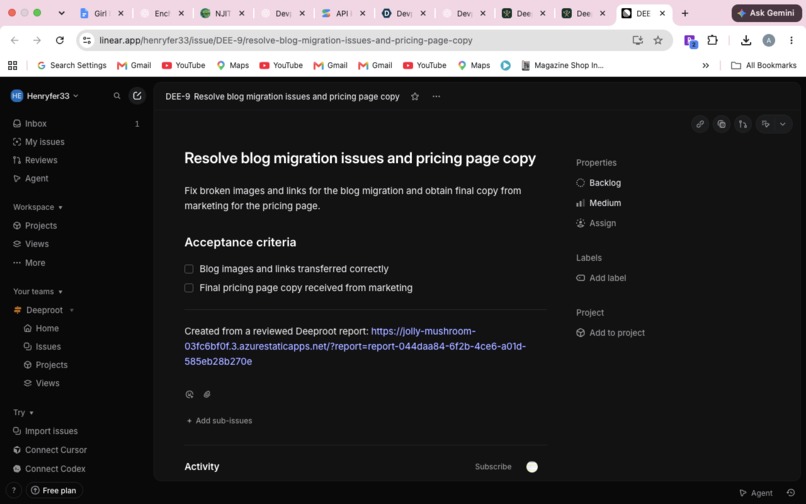This screenshot has height=504, width=806.
Task: Copy issue URL with the link icon
Action: (x=700, y=124)
